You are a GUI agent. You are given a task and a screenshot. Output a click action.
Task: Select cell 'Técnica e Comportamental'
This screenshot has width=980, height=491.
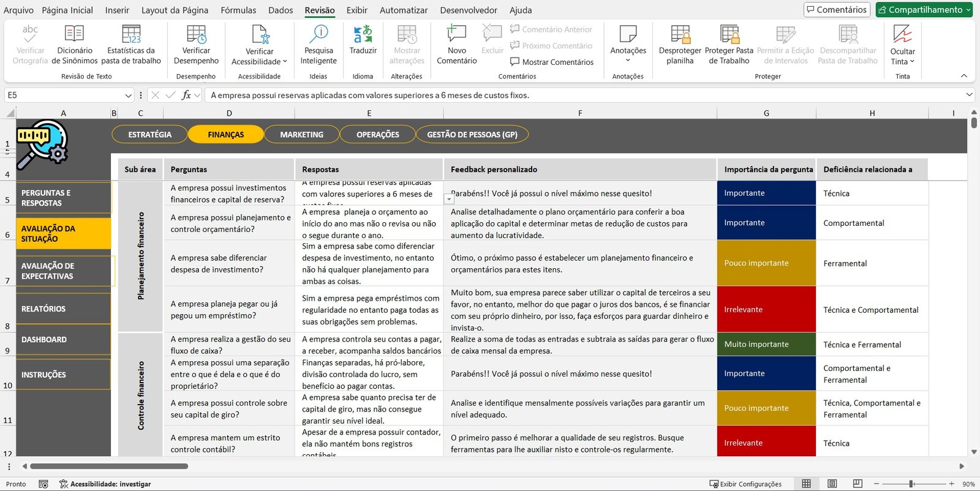(872, 310)
